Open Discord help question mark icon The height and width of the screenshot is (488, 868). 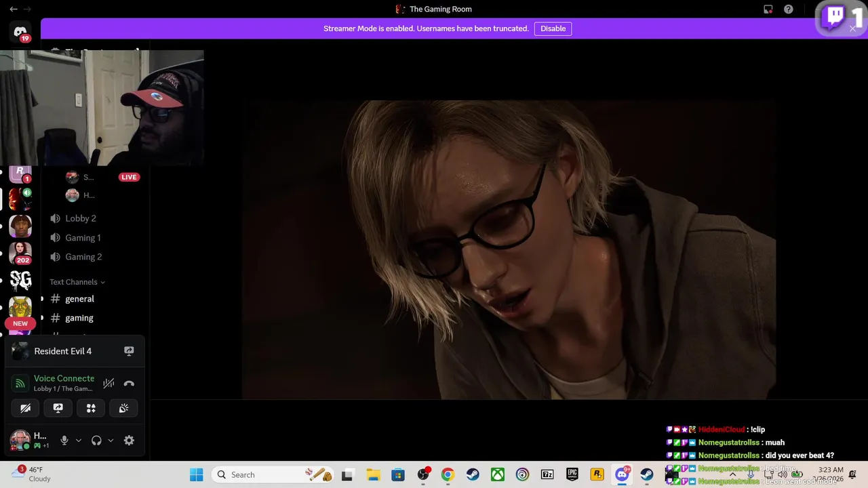click(x=789, y=9)
